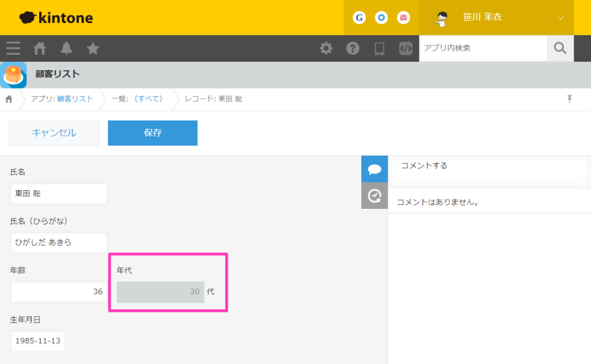Open the favorites star

pyautogui.click(x=93, y=48)
